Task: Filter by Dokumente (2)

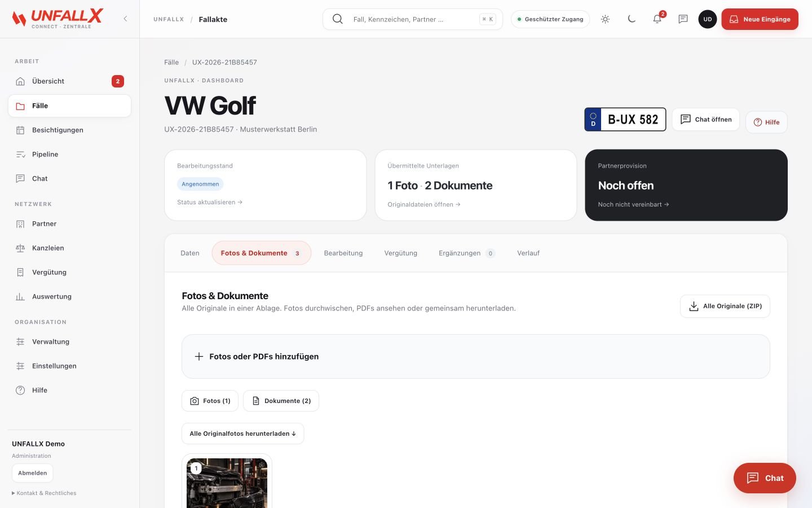Action: (x=281, y=401)
